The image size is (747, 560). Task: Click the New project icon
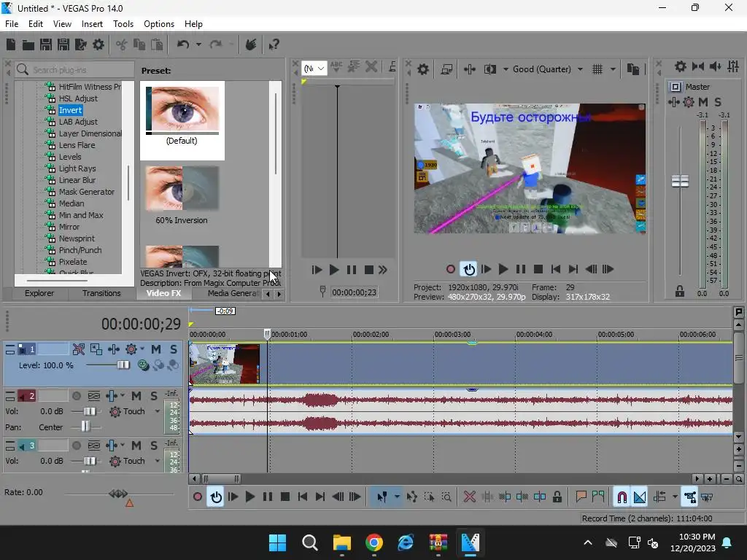(x=10, y=44)
